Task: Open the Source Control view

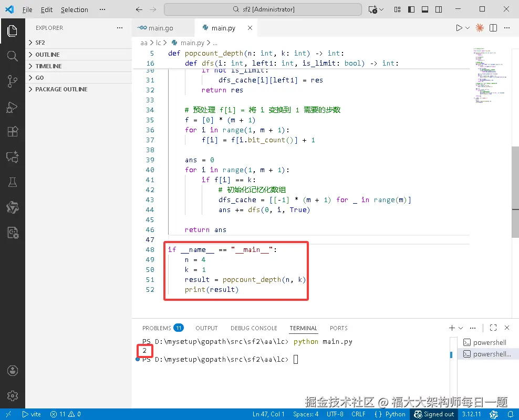Action: pos(12,81)
